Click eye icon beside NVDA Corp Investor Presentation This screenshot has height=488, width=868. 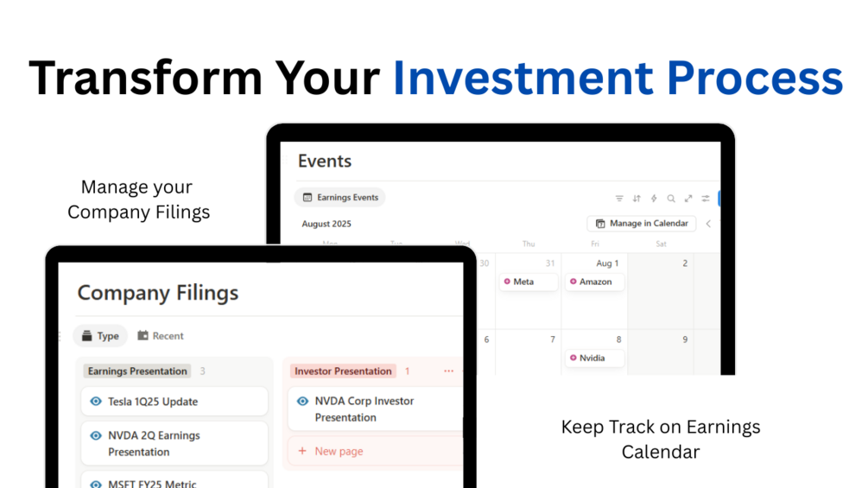point(302,401)
